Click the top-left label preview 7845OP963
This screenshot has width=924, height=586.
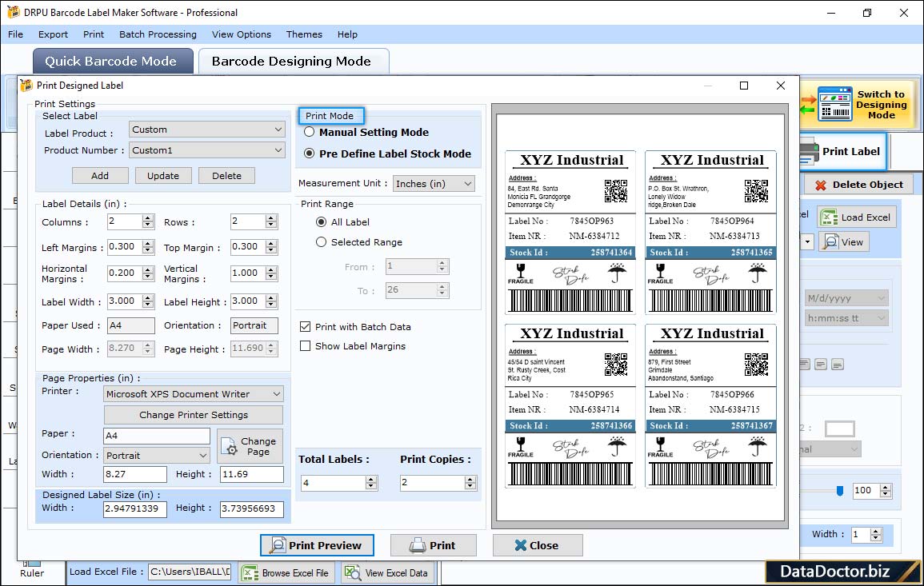coord(570,233)
